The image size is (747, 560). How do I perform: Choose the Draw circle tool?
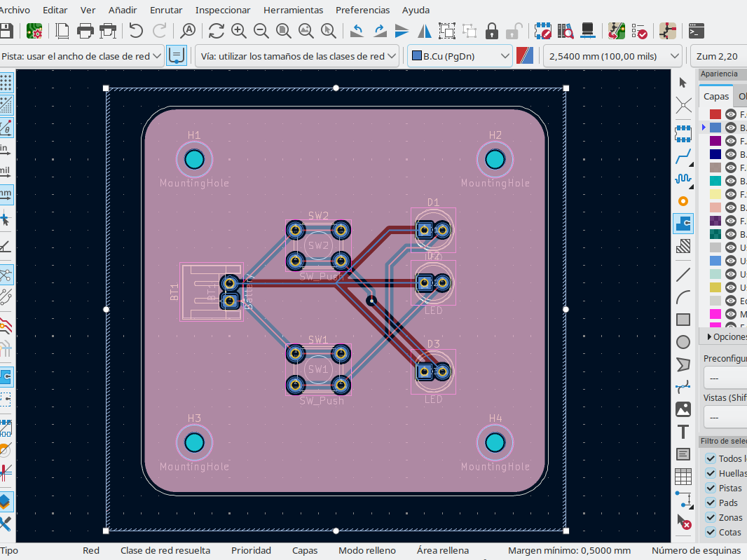coord(683,342)
